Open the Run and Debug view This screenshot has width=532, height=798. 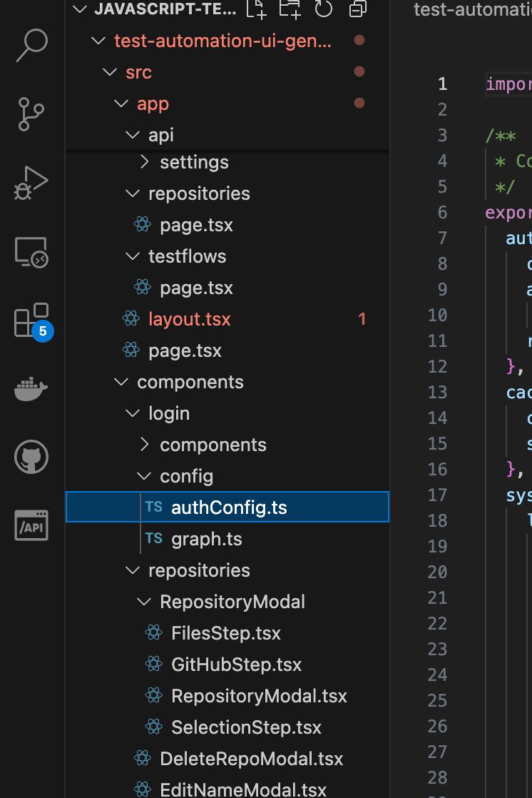31,183
